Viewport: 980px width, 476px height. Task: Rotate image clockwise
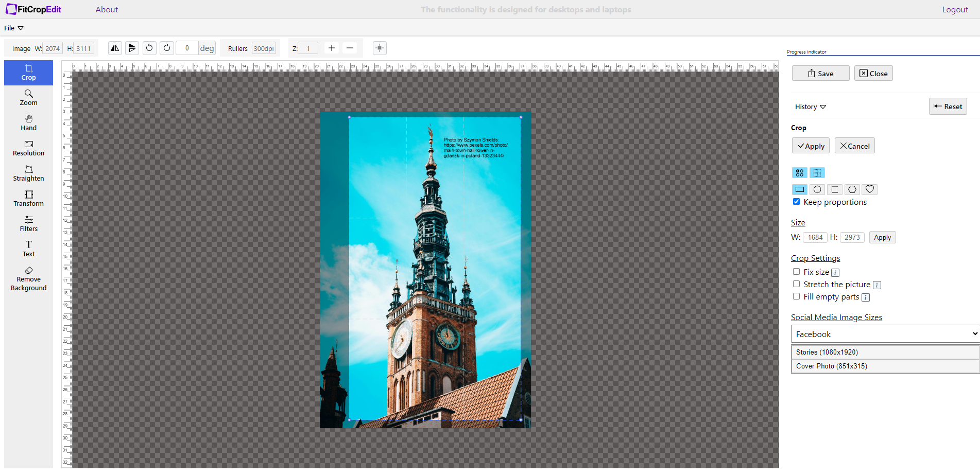167,48
